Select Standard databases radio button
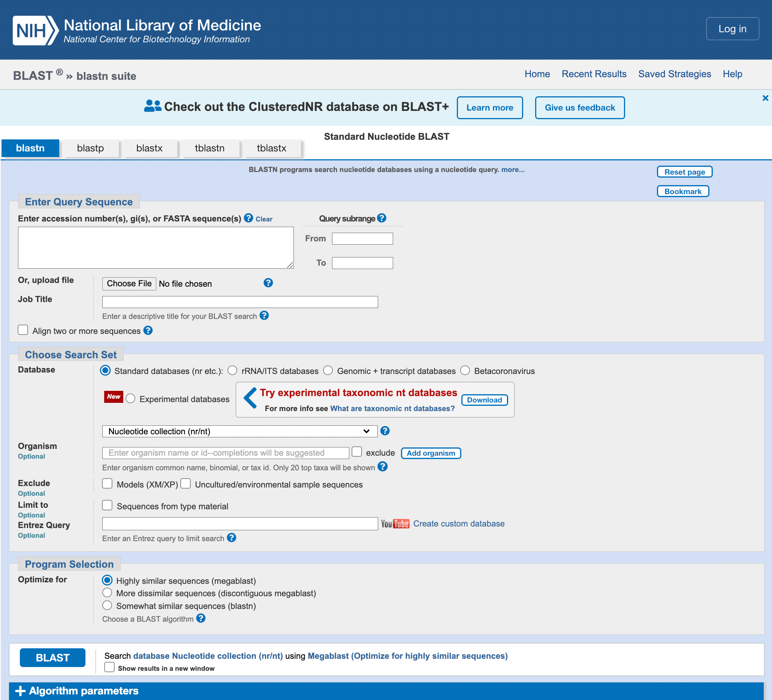Screen dimensions: 772x700 [105, 370]
